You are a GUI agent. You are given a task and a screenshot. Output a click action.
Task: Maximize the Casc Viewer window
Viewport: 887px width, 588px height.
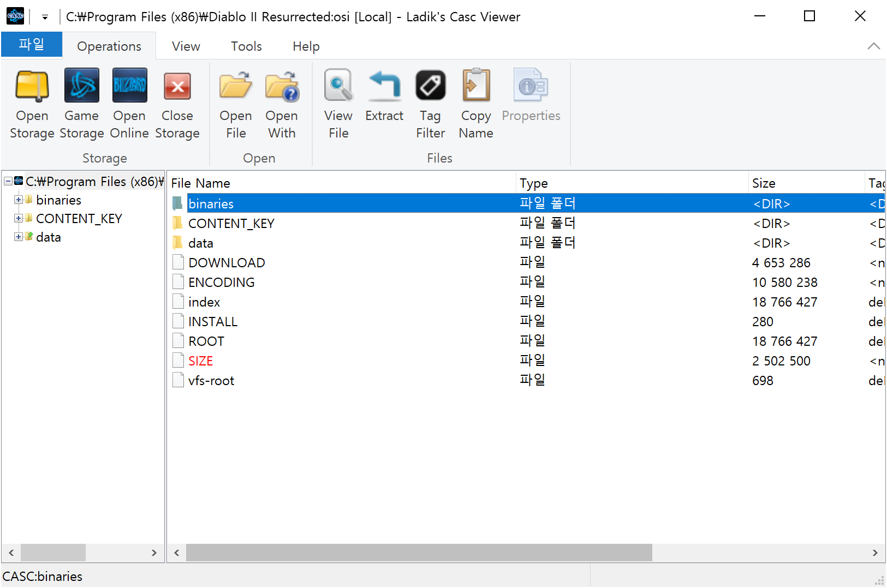[x=809, y=16]
